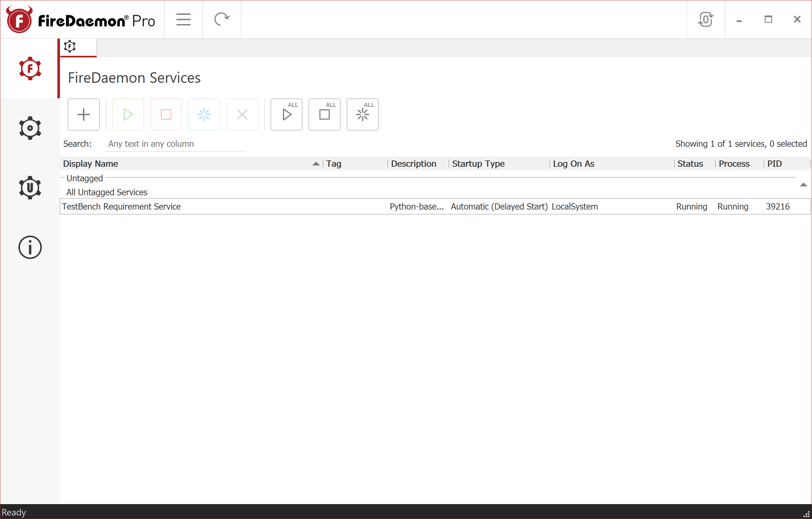
Task: Stop all services
Action: (x=324, y=114)
